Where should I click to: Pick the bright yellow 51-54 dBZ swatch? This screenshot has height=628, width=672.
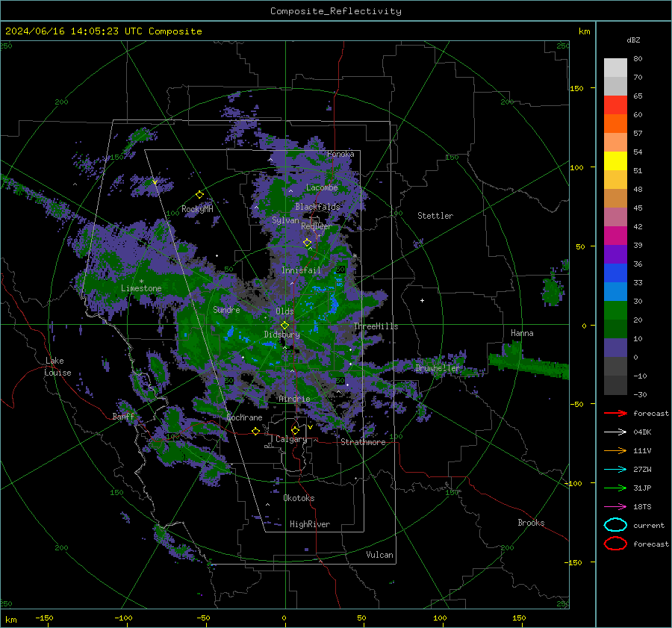[615, 161]
